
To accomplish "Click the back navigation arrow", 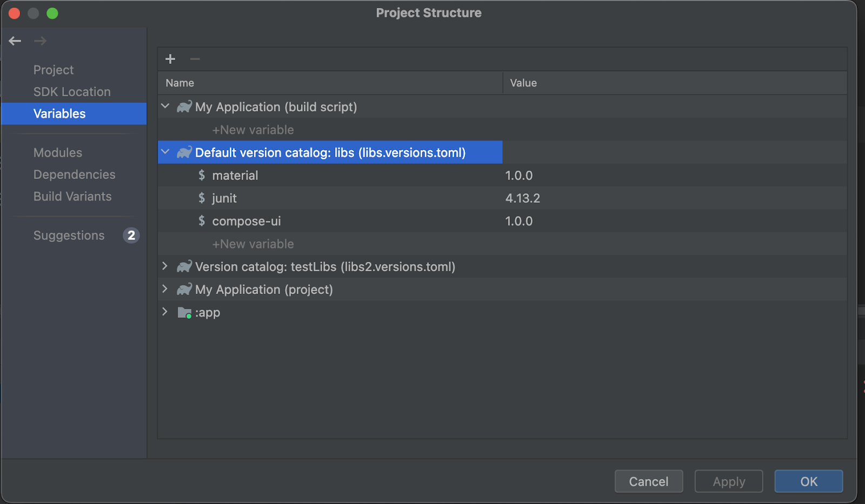I will coord(15,41).
